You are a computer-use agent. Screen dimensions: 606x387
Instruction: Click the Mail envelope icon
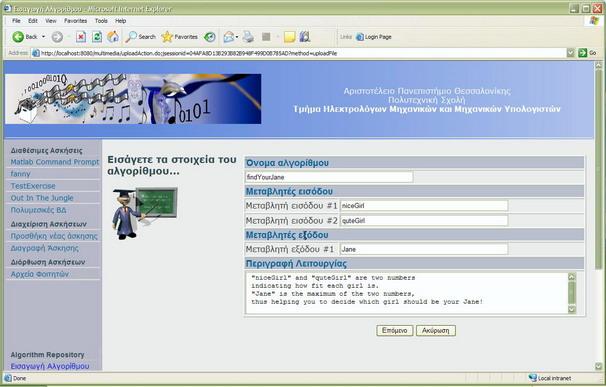[229, 37]
